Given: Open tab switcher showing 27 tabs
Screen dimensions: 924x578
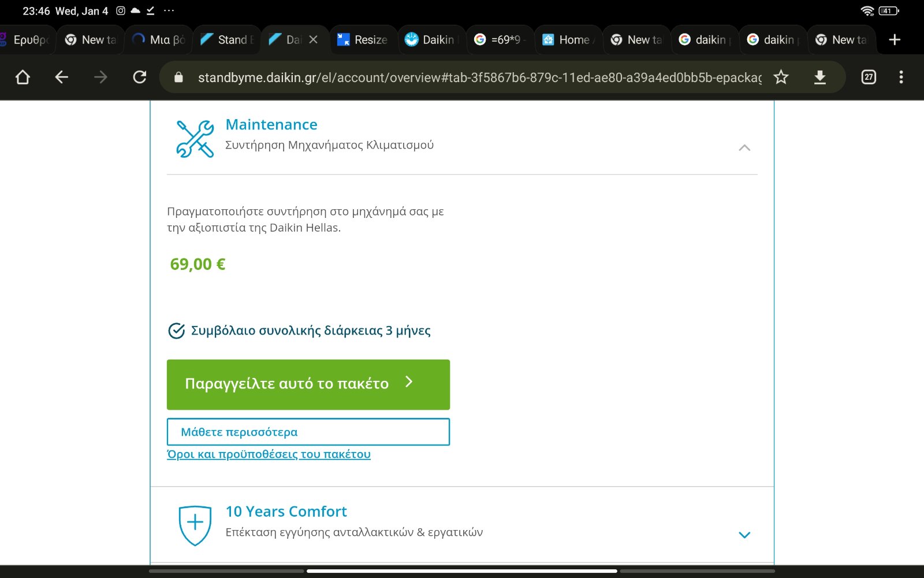Looking at the screenshot, I should pyautogui.click(x=869, y=77).
